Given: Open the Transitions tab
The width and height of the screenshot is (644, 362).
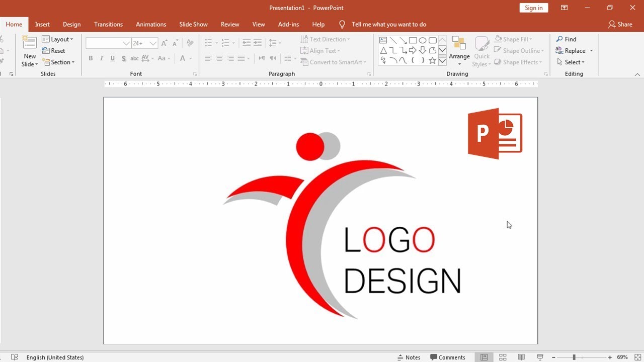Looking at the screenshot, I should pyautogui.click(x=108, y=24).
